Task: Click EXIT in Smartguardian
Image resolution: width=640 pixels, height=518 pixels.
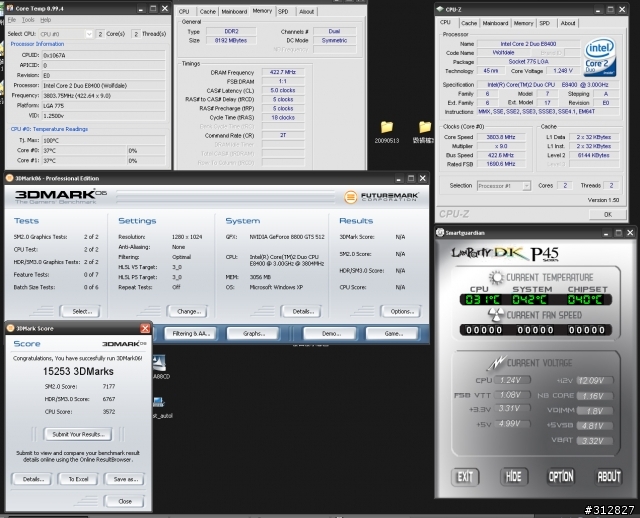Action: coord(465,476)
